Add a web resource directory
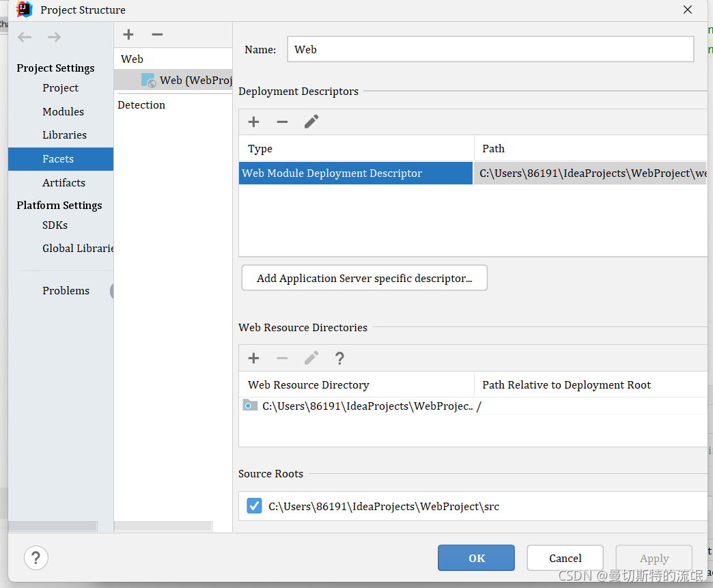713x588 pixels. [x=254, y=359]
